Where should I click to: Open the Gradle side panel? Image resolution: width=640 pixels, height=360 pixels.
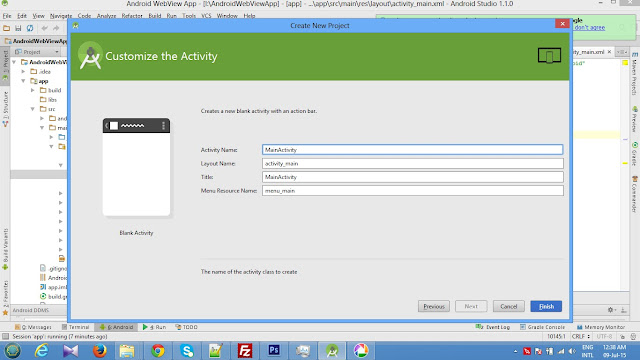click(634, 154)
